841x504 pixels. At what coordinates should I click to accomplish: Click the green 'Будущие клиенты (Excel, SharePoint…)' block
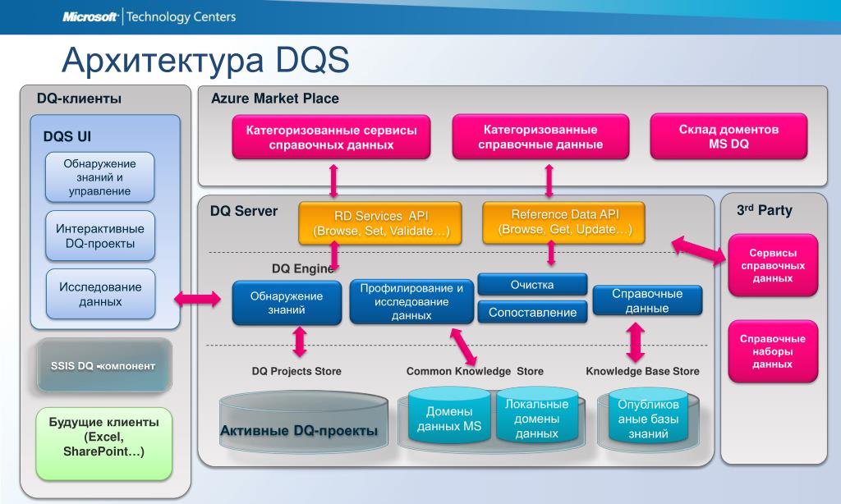(x=104, y=443)
